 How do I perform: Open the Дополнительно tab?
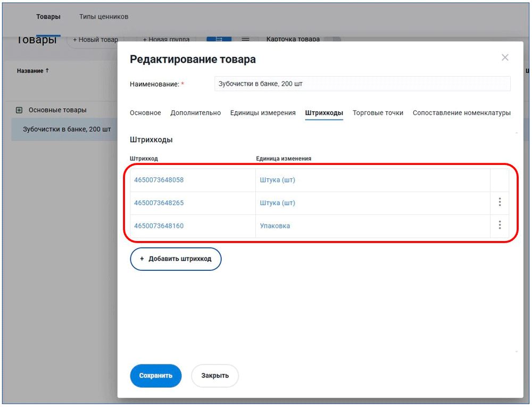point(195,113)
